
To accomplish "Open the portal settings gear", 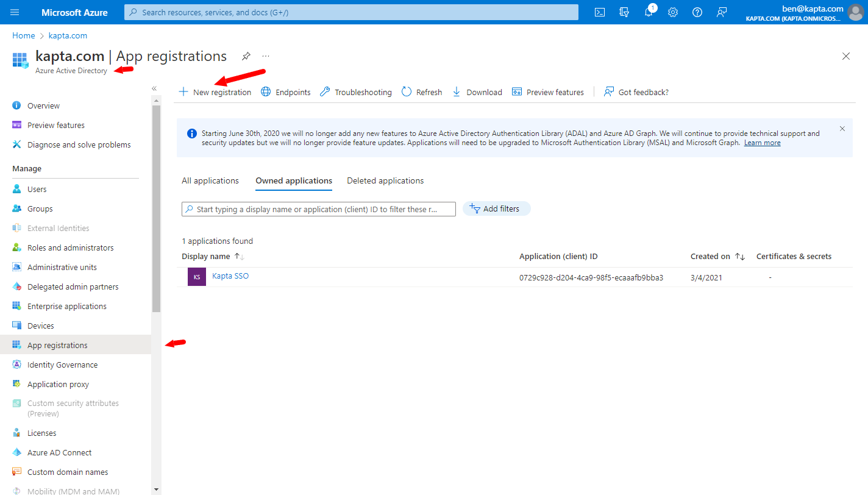I will point(672,12).
